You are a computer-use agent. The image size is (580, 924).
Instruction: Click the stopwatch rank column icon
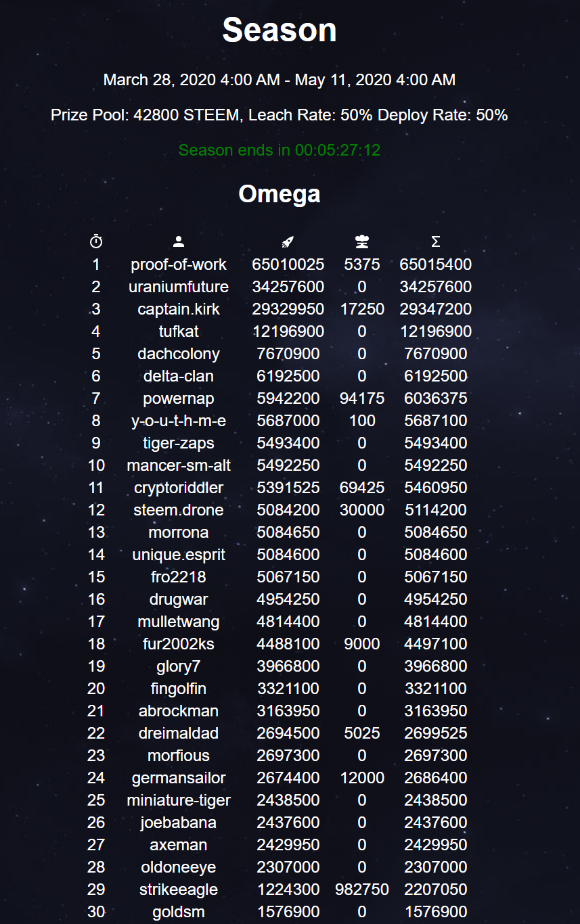(x=96, y=241)
